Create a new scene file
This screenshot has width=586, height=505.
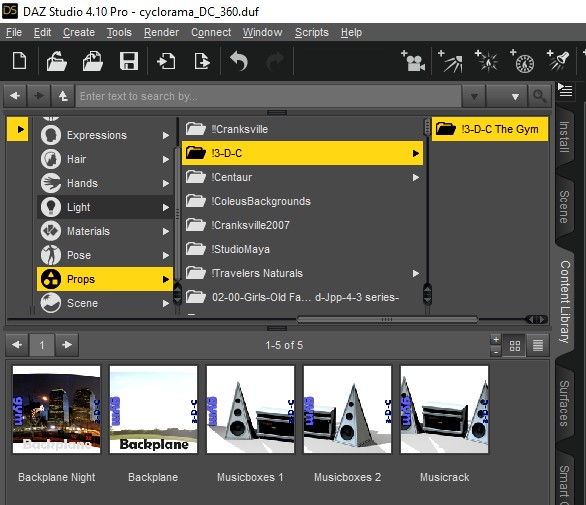click(19, 61)
